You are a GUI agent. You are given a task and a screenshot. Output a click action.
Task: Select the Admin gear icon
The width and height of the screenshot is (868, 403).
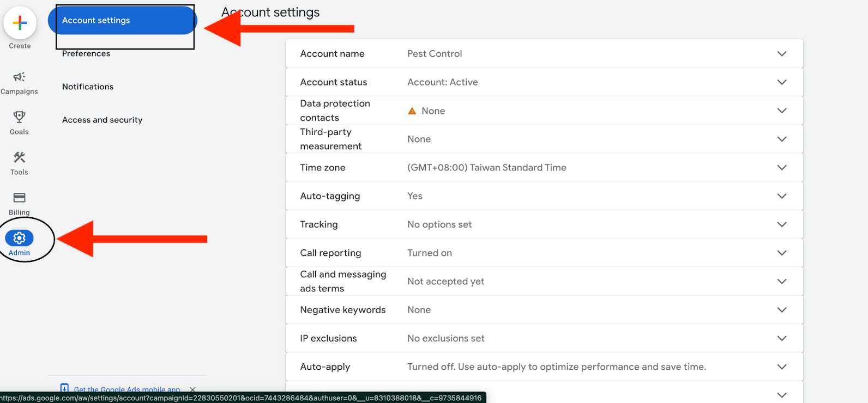coord(19,238)
